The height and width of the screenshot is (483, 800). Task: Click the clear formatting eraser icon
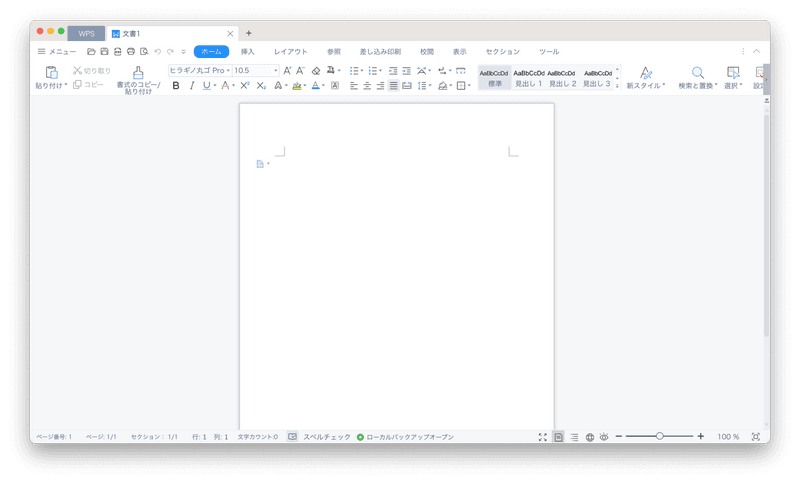point(316,70)
